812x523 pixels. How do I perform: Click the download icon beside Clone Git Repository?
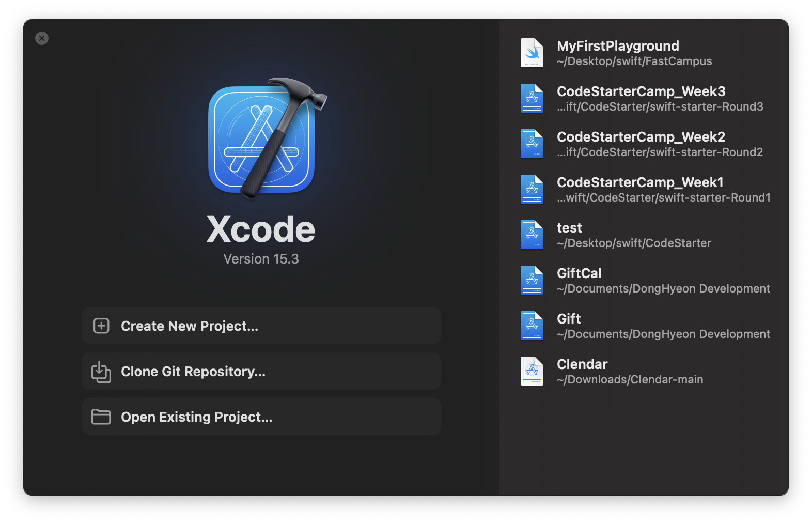(101, 372)
